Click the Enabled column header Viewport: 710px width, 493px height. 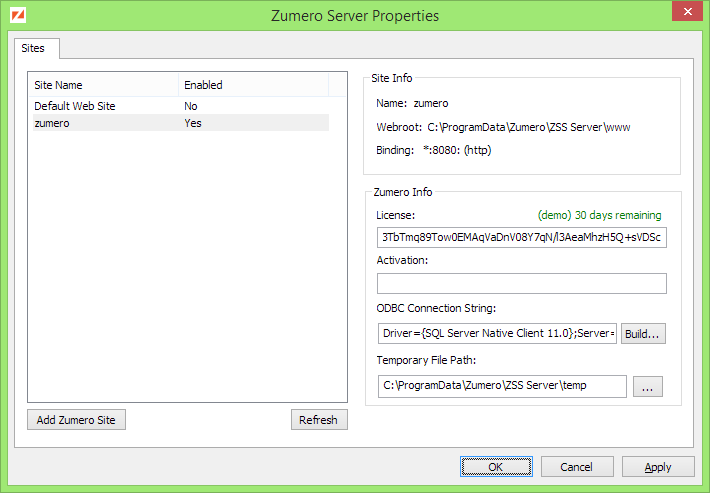coord(203,85)
